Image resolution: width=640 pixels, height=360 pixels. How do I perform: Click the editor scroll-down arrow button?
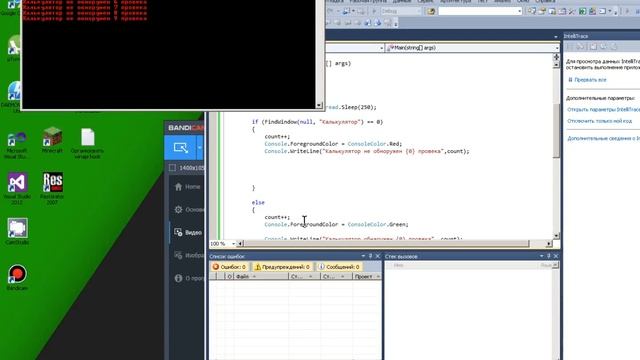pyautogui.click(x=556, y=236)
